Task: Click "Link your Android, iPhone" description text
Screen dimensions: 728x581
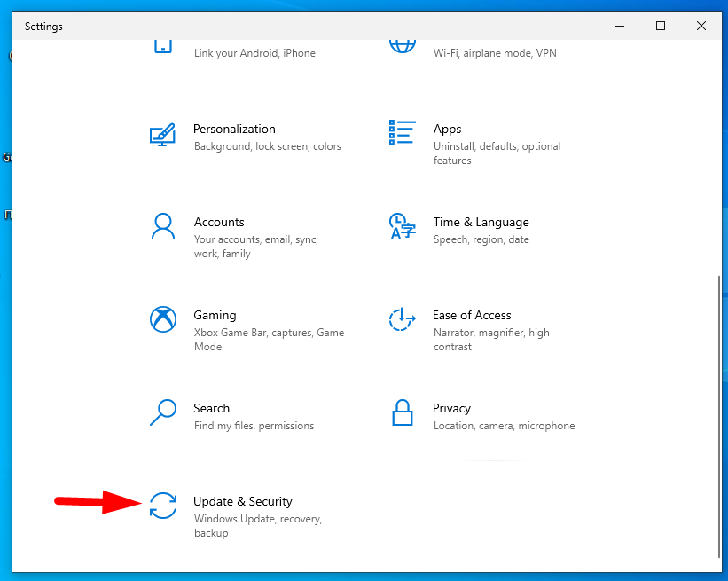Action: click(x=254, y=53)
